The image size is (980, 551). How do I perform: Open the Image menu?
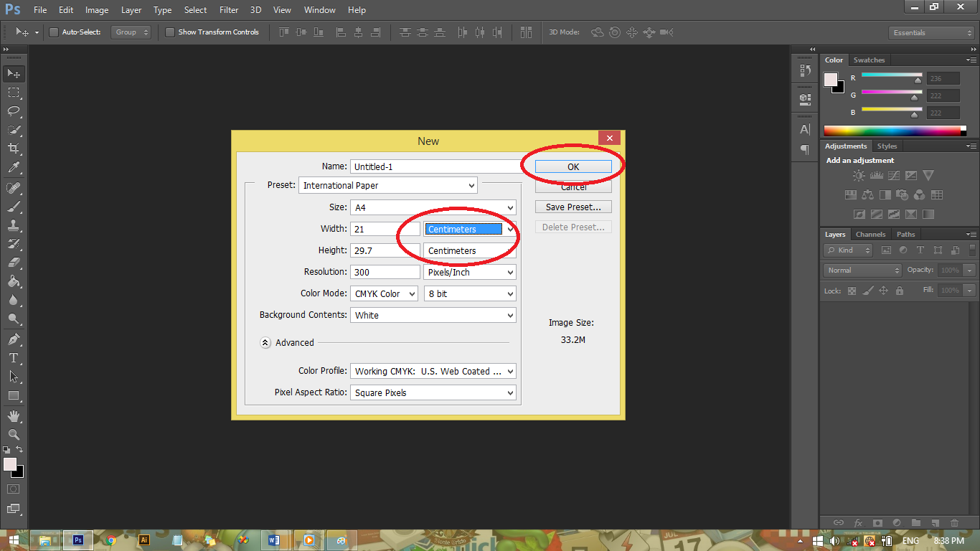tap(97, 10)
